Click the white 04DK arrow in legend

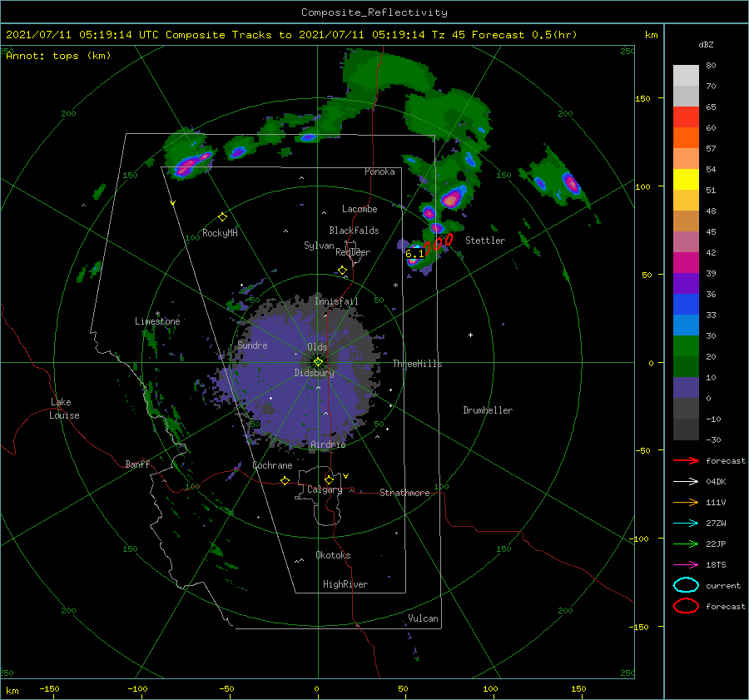point(686,482)
